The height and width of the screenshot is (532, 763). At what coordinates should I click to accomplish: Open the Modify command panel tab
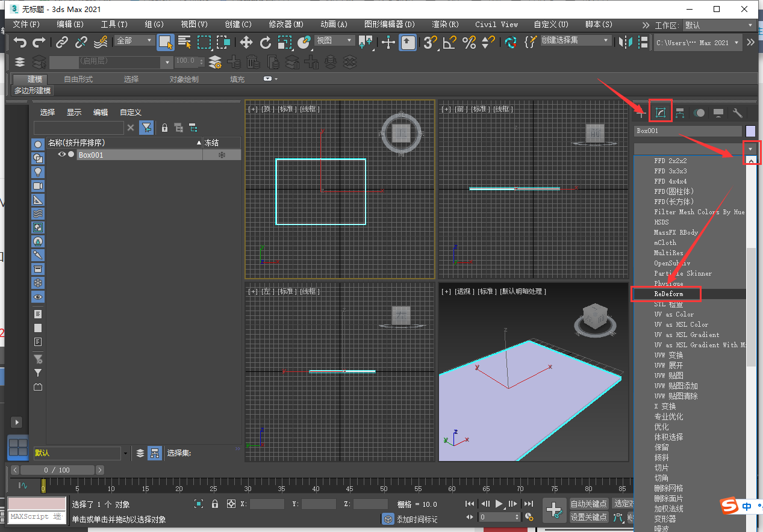(x=661, y=113)
